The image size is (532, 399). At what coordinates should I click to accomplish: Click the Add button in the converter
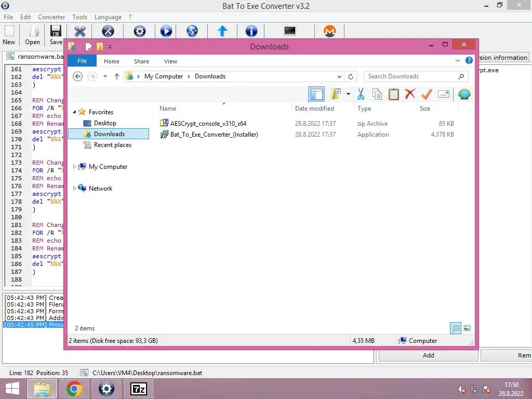428,355
